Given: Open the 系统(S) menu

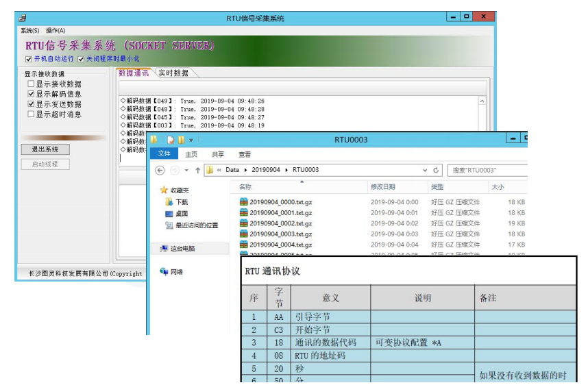Looking at the screenshot, I should [29, 31].
